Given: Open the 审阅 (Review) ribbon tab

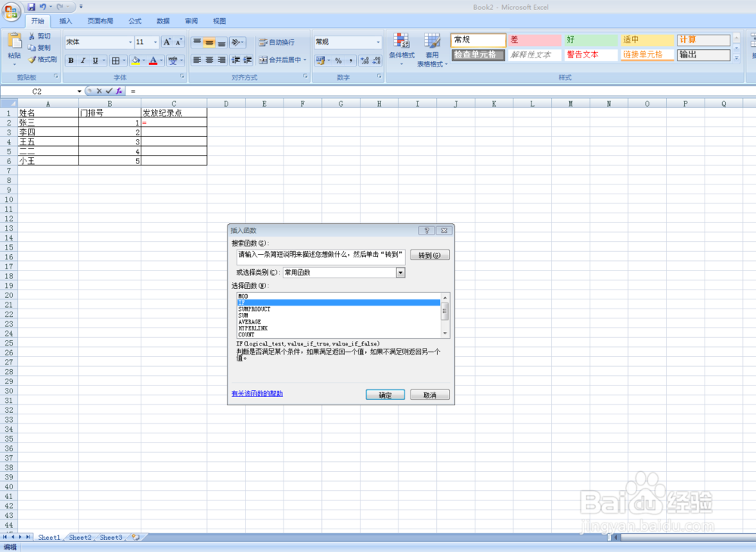Looking at the screenshot, I should click(x=191, y=21).
